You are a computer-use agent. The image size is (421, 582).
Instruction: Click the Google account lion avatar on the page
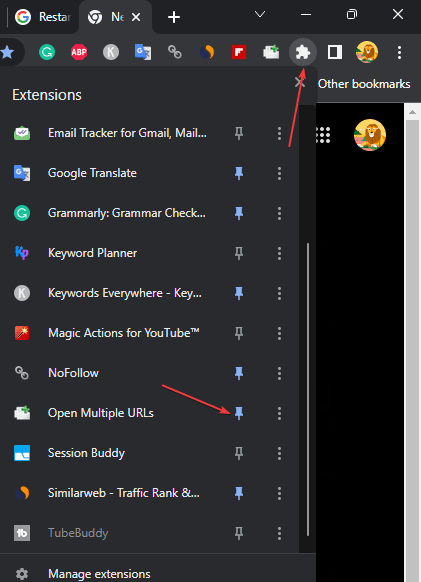click(370, 135)
